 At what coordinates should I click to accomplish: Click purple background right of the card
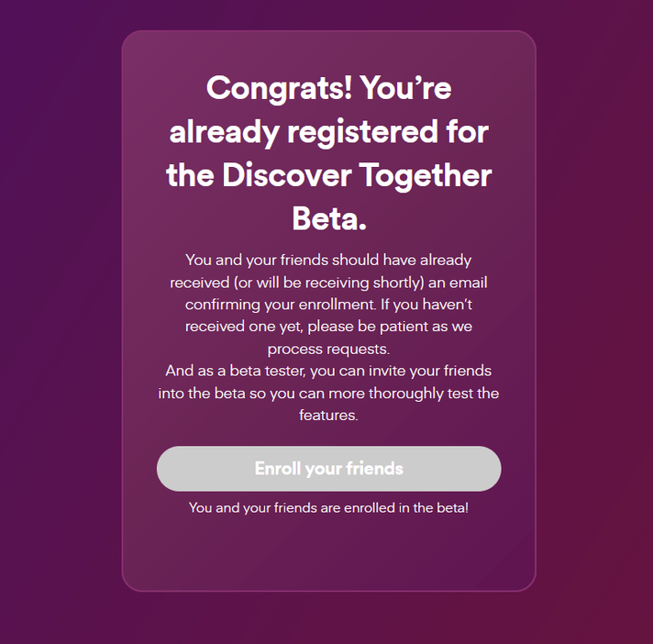594,321
